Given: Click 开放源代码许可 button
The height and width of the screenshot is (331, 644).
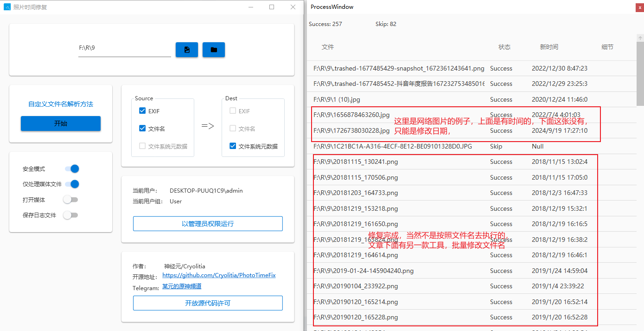Looking at the screenshot, I should [x=208, y=303].
